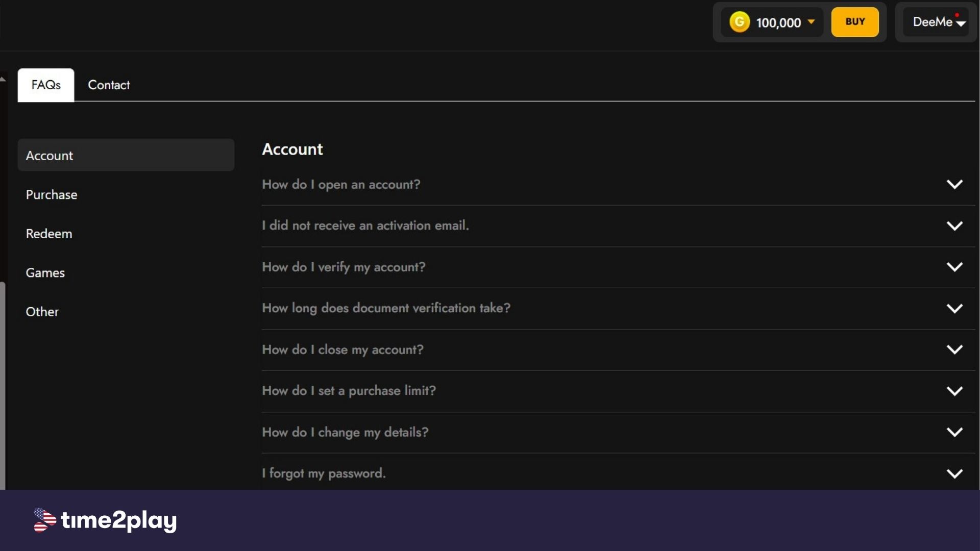Screen dimensions: 980x551
Task: Expand chevron for 'How do I open an account?'
Action: (954, 184)
